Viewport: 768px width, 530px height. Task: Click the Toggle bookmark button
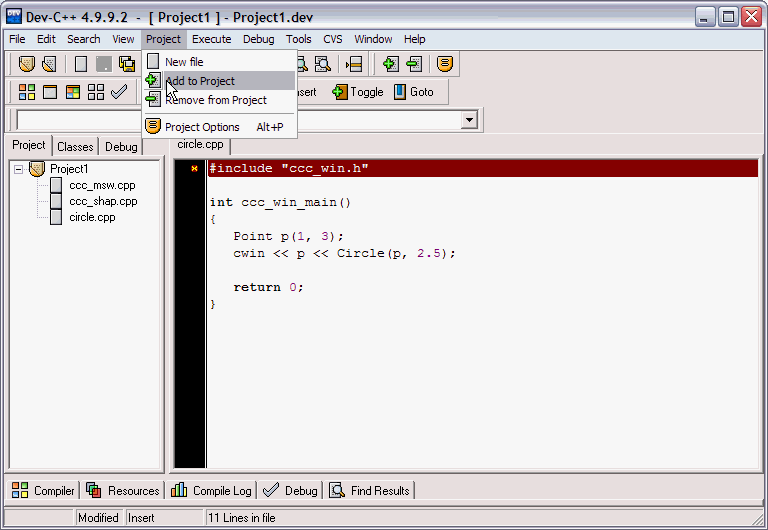tap(357, 92)
